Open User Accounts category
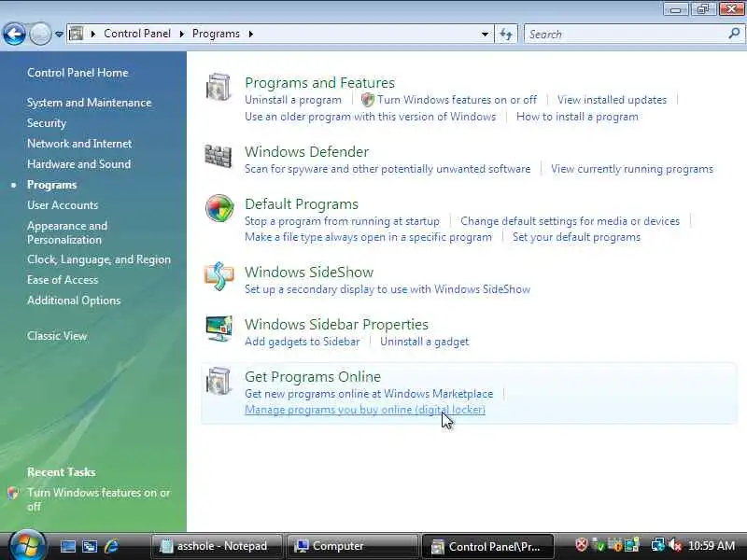Screen dimensions: 747x560 pos(63,205)
